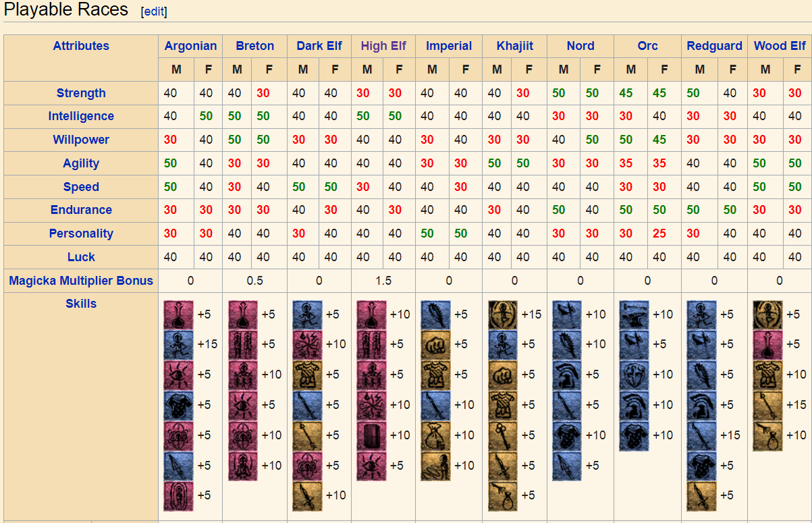Open the Khajiit race link
The height and width of the screenshot is (523, 812).
[515, 46]
